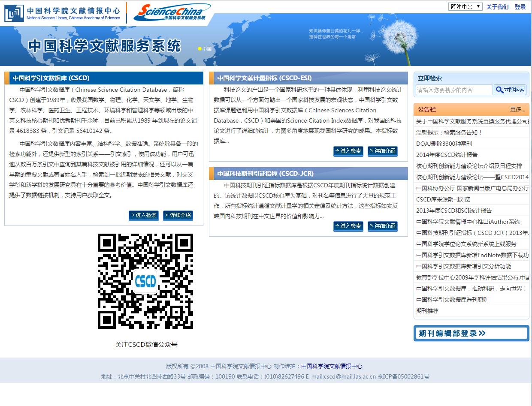Click the footer address line with 京ICP备05002861号
The width and height of the screenshot is (532, 406).
[x=265, y=376]
